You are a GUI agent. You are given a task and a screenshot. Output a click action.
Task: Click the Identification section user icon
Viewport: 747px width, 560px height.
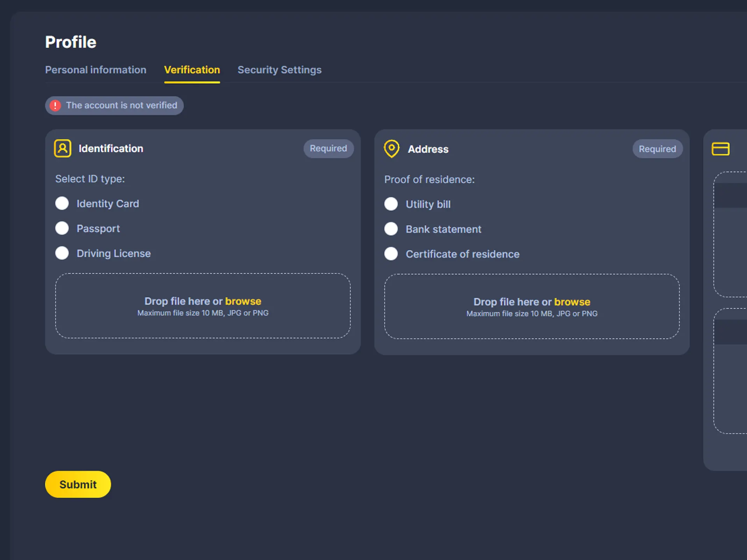click(62, 148)
